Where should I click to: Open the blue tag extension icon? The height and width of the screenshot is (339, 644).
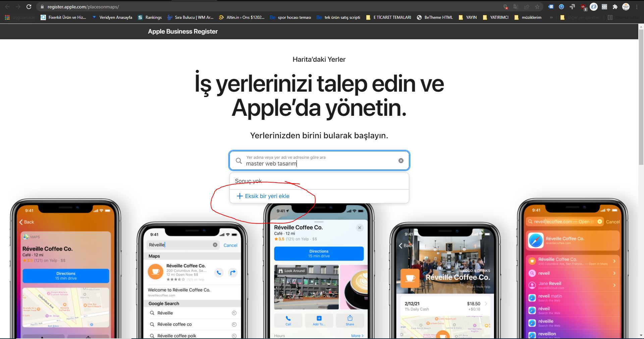tap(551, 7)
